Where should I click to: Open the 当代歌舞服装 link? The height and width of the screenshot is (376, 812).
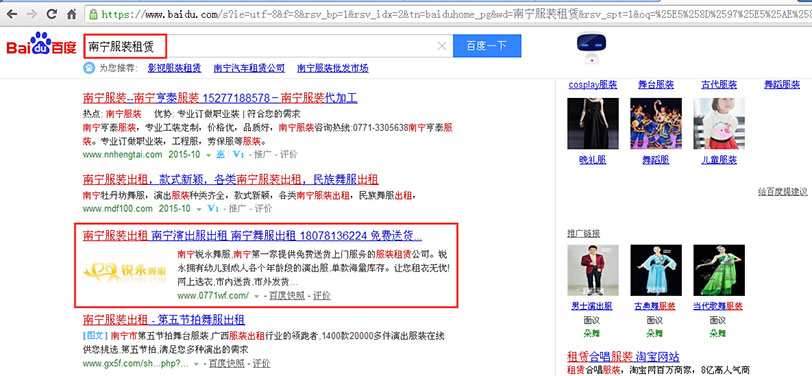[718, 306]
